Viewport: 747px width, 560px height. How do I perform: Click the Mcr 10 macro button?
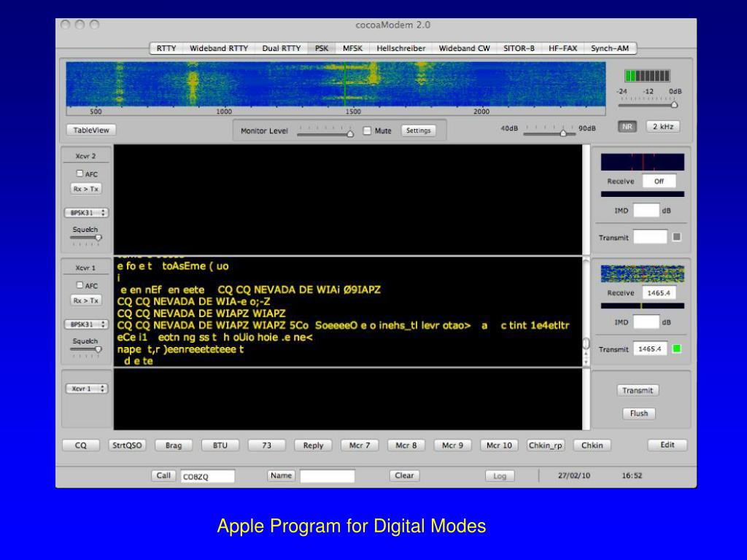point(499,446)
